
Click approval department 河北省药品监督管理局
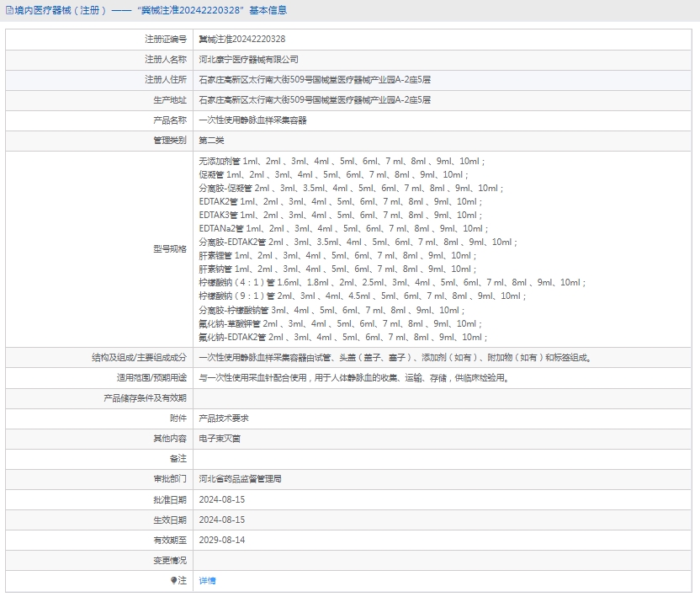click(x=240, y=479)
